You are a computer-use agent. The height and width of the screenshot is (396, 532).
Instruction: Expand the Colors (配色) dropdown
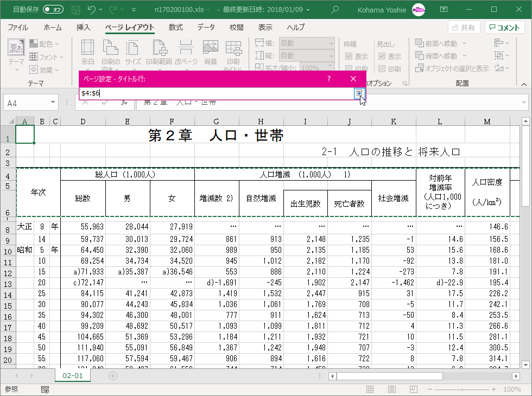(46, 44)
